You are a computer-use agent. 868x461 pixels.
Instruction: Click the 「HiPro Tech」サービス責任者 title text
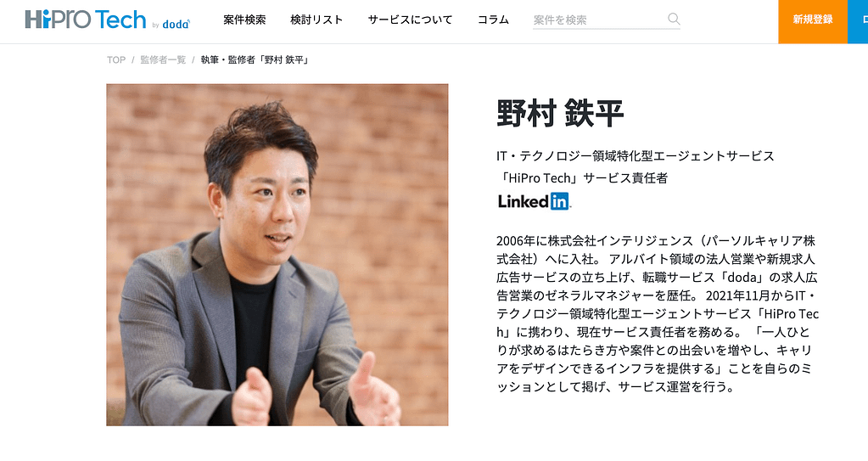[582, 177]
